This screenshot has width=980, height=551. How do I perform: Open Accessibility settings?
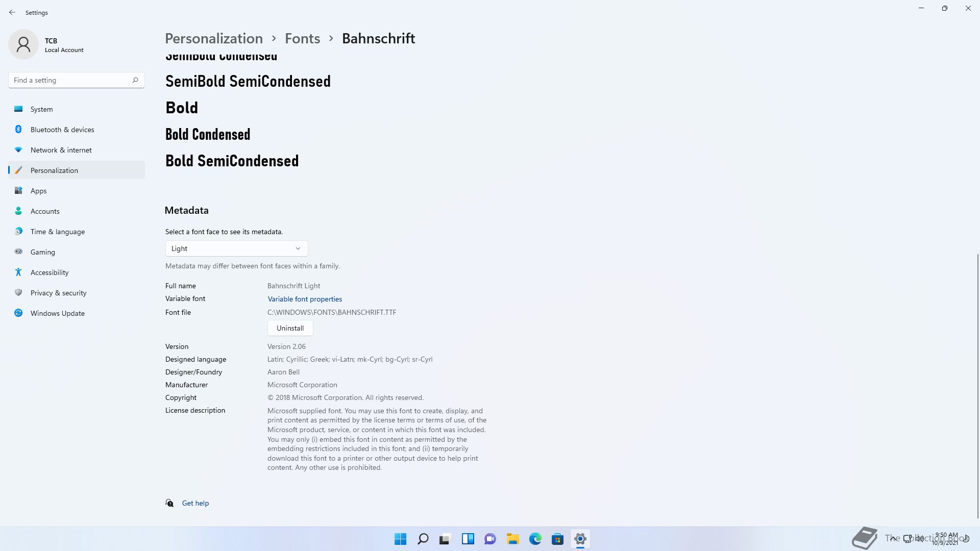(77, 272)
